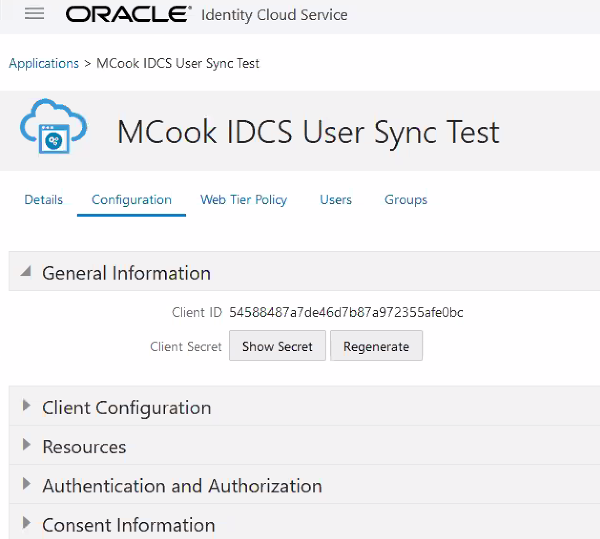This screenshot has width=600, height=539.
Task: Click the Show Secret button
Action: 277,346
